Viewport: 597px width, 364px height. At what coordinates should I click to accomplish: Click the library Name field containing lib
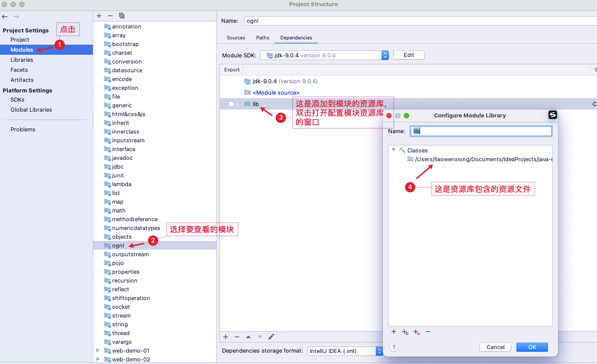click(x=481, y=131)
